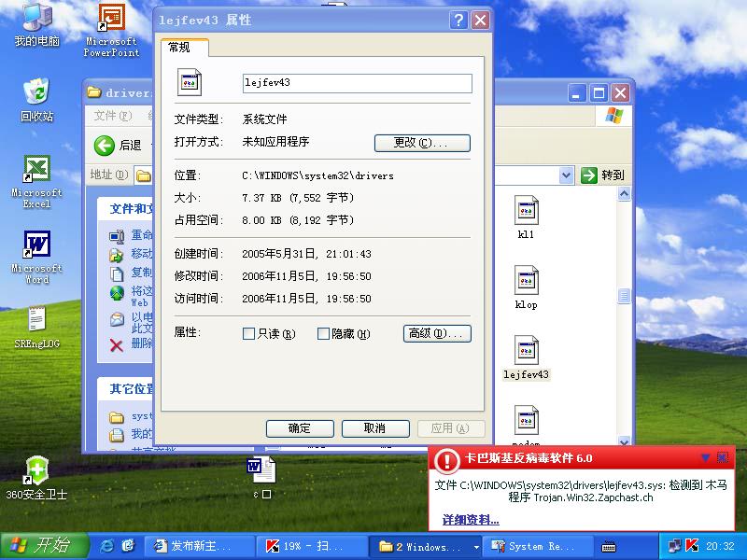747x560 pixels.
Task: Open 发布新主... taskbar item
Action: tap(199, 546)
